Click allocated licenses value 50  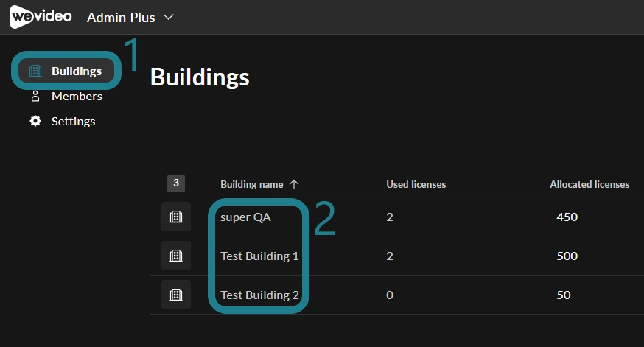(x=564, y=295)
